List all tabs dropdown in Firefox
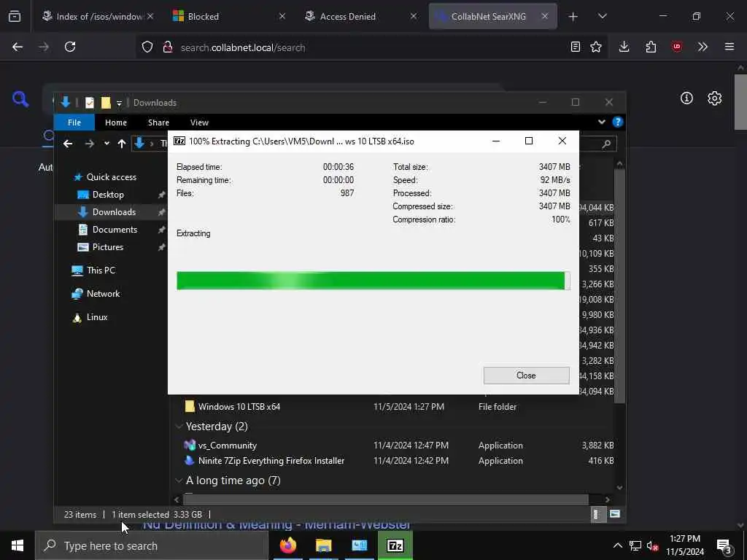The width and height of the screenshot is (747, 560). (602, 16)
